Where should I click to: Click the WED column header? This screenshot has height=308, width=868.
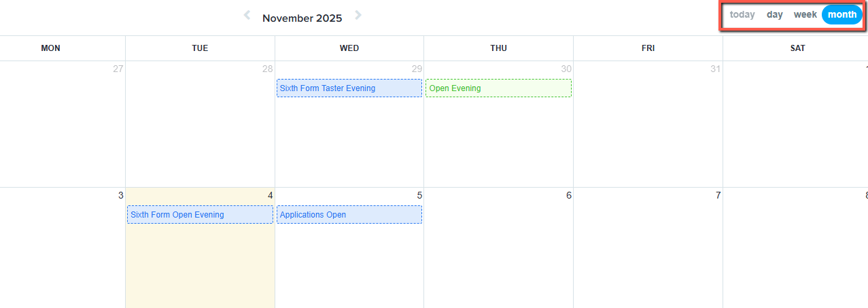(349, 48)
